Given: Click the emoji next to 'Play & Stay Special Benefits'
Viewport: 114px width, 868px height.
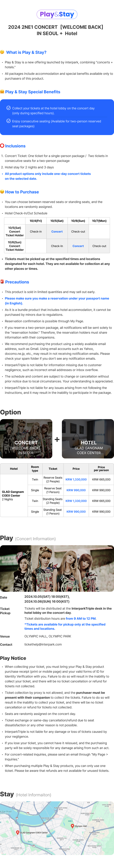Looking at the screenshot, I should [x=2, y=92].
